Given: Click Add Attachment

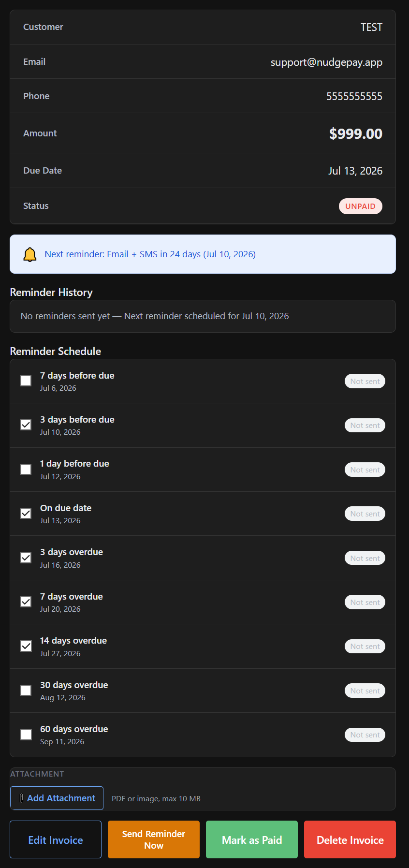Looking at the screenshot, I should [x=57, y=798].
